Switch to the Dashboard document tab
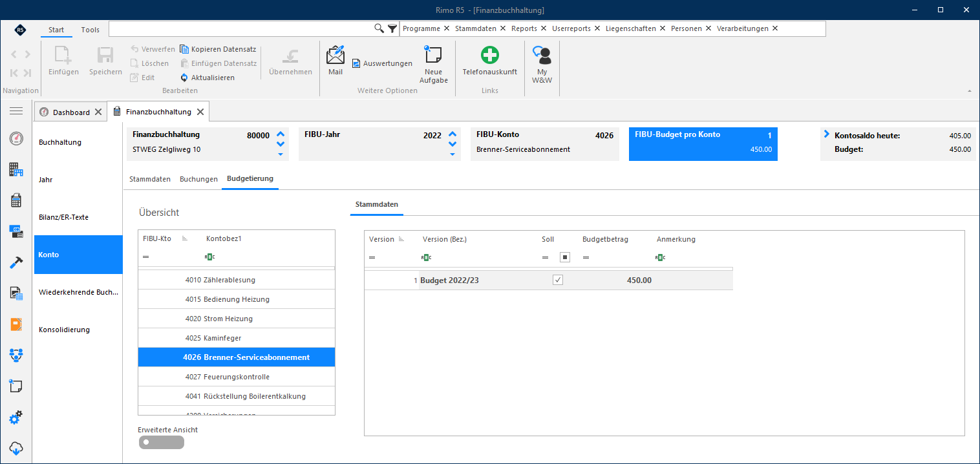980x464 pixels. (x=71, y=112)
